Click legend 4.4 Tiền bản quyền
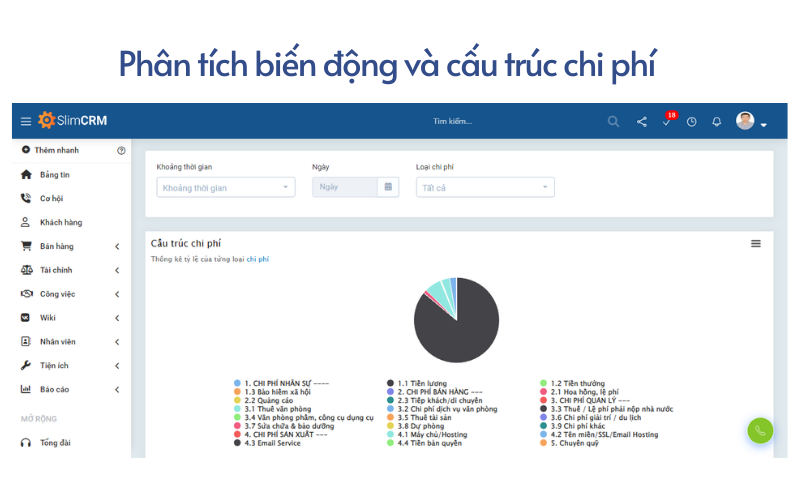 point(424,443)
